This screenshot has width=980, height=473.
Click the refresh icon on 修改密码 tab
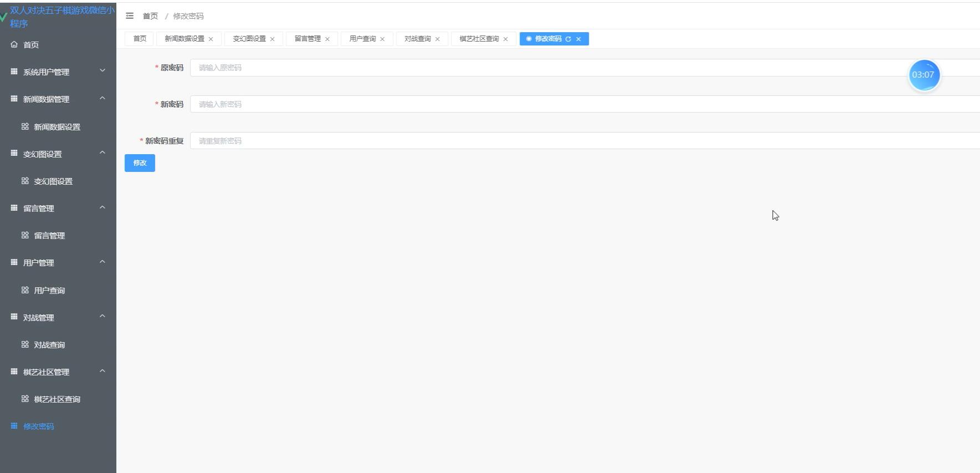click(568, 39)
